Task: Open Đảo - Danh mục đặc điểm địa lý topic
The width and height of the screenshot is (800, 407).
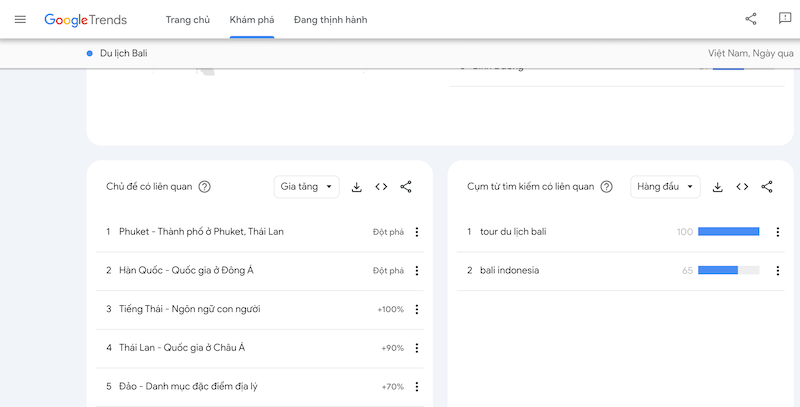Action: coord(188,387)
